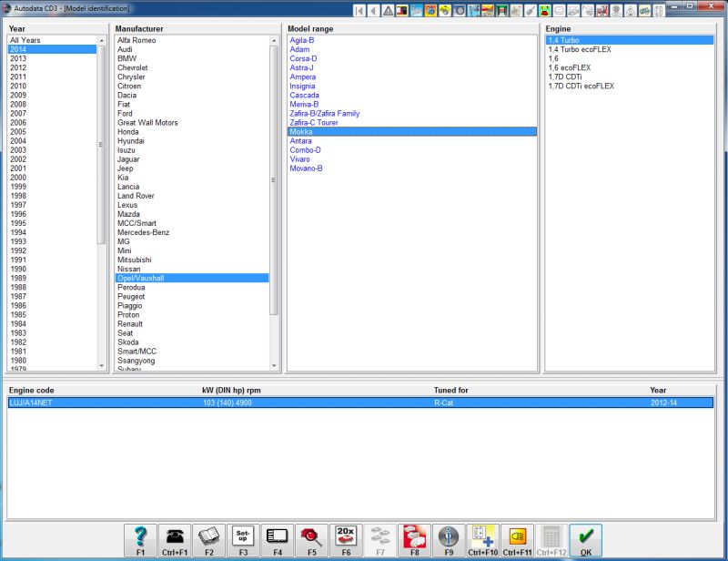This screenshot has width=728, height=561.
Task: Click the yellow Ctrl+F11 icon
Action: coord(517,539)
